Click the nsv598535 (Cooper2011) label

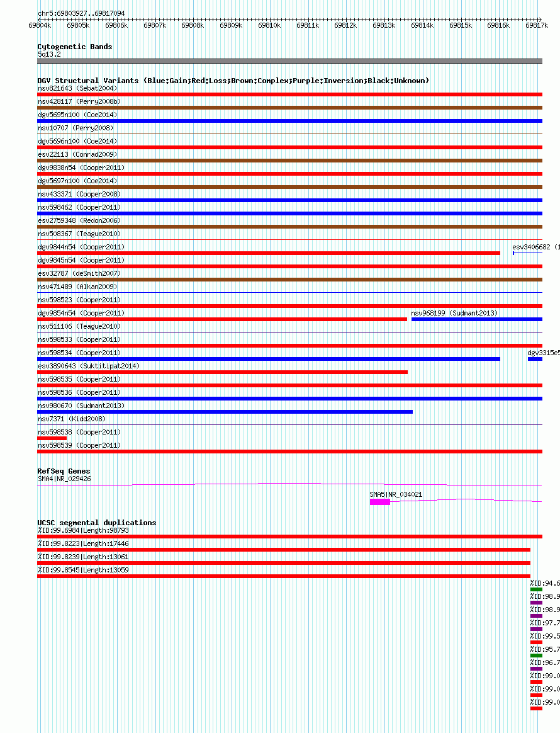point(79,380)
